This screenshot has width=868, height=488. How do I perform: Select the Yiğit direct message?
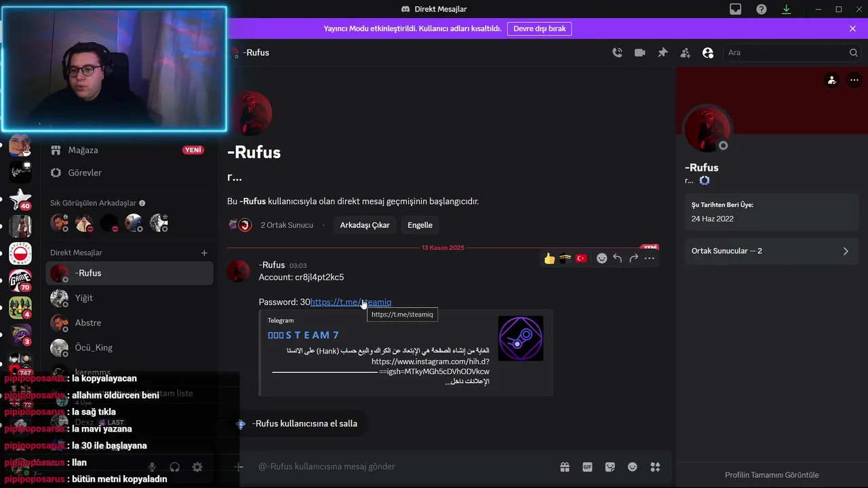(129, 298)
